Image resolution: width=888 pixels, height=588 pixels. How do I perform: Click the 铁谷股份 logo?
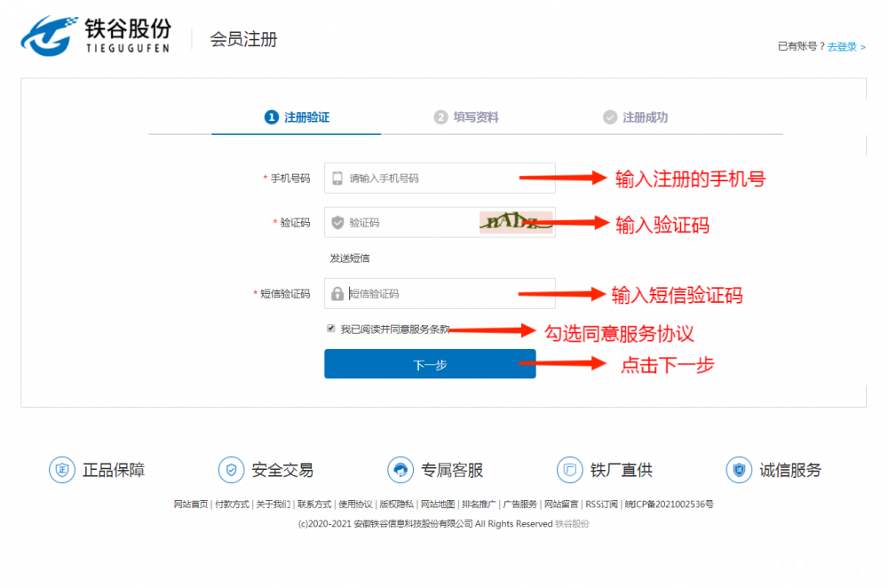point(96,36)
